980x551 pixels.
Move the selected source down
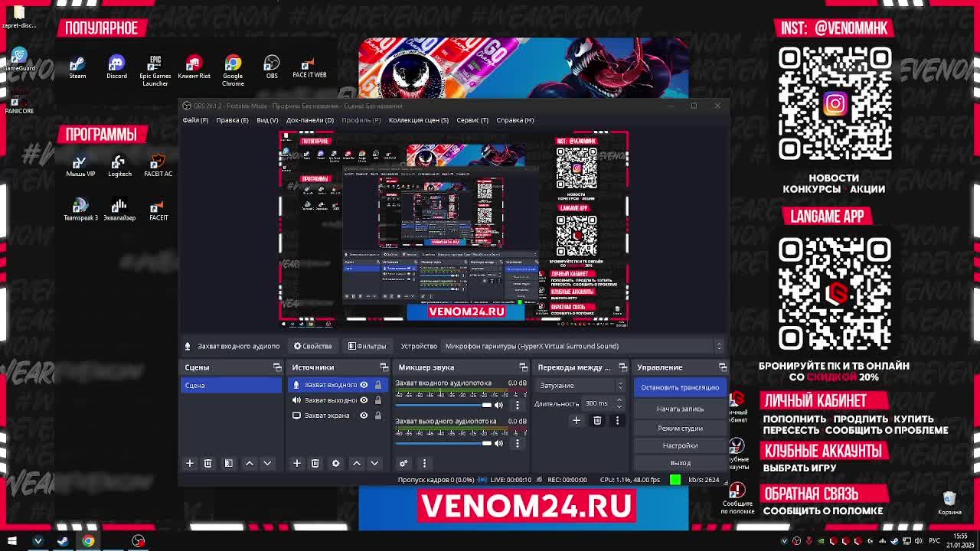pos(374,463)
